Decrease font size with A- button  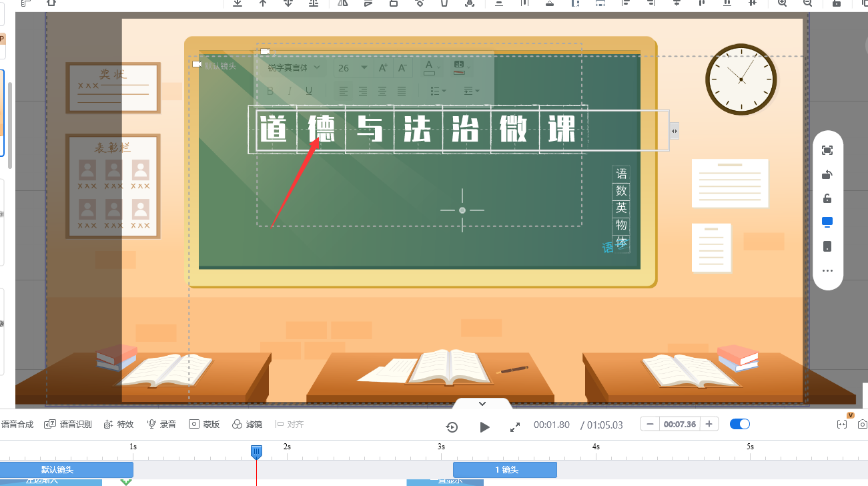[x=402, y=67]
